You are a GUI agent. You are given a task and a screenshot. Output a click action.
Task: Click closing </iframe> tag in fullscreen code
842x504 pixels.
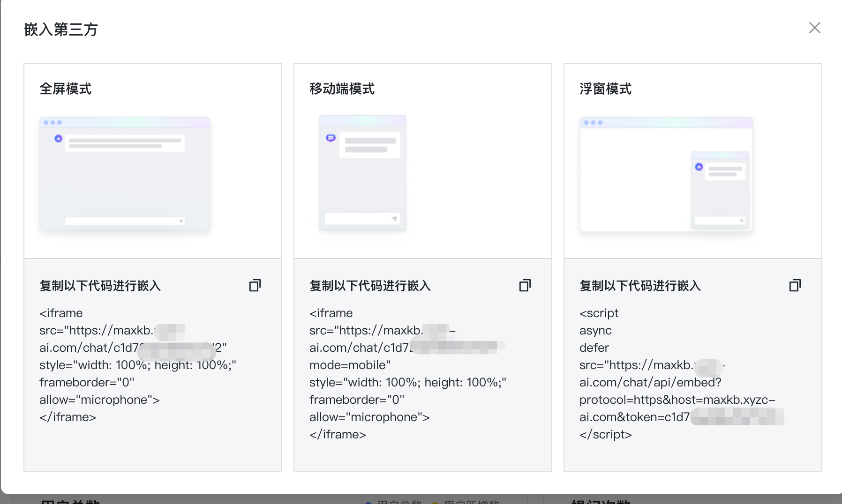coord(68,417)
